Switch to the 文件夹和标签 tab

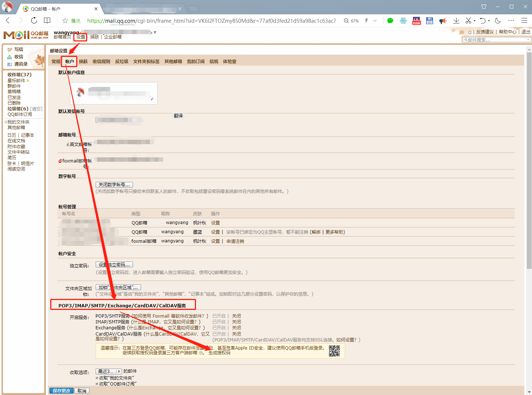coord(146,62)
